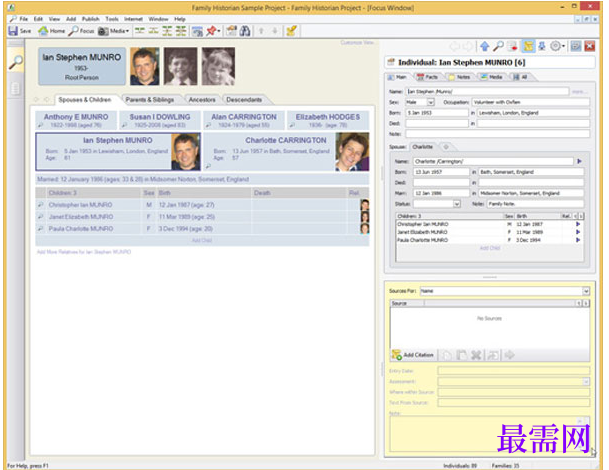Click the Customize View link
Viewport: 609px width, 470px height.
(x=357, y=42)
